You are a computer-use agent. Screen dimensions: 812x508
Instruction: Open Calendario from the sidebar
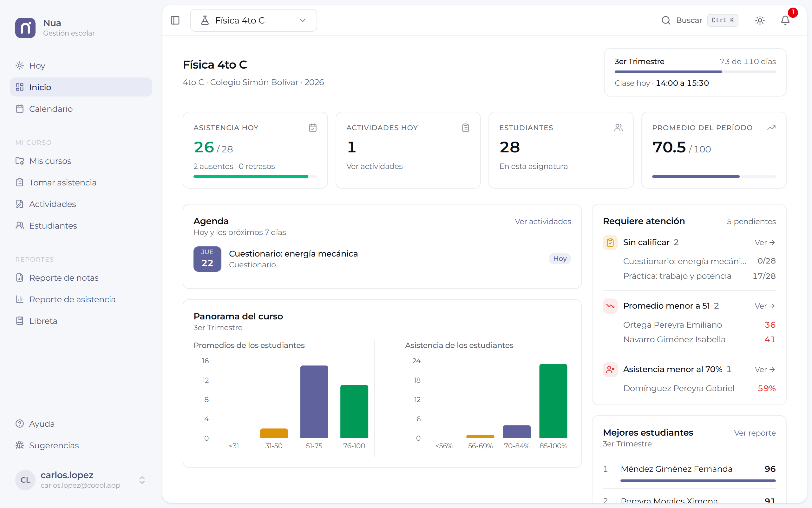pos(81,109)
